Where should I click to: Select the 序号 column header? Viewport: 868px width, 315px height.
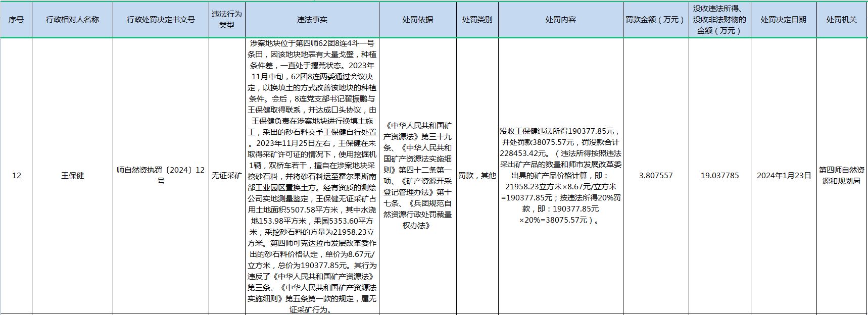coord(16,20)
